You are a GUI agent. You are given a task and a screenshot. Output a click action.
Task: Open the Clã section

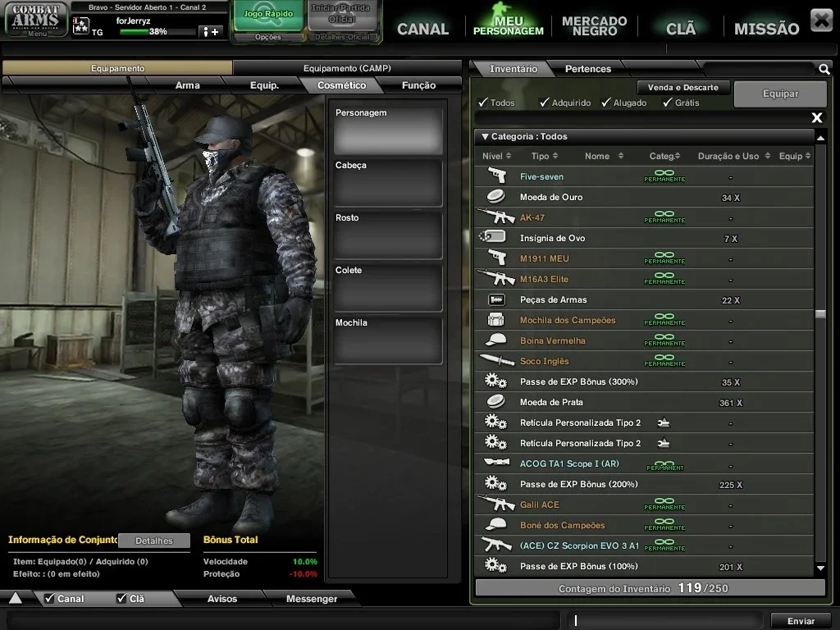click(680, 29)
